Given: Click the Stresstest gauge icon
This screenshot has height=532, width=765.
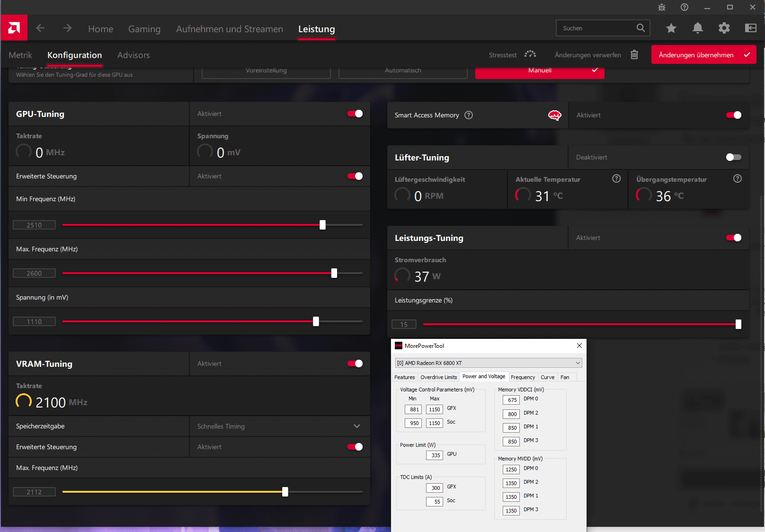Looking at the screenshot, I should [x=530, y=55].
